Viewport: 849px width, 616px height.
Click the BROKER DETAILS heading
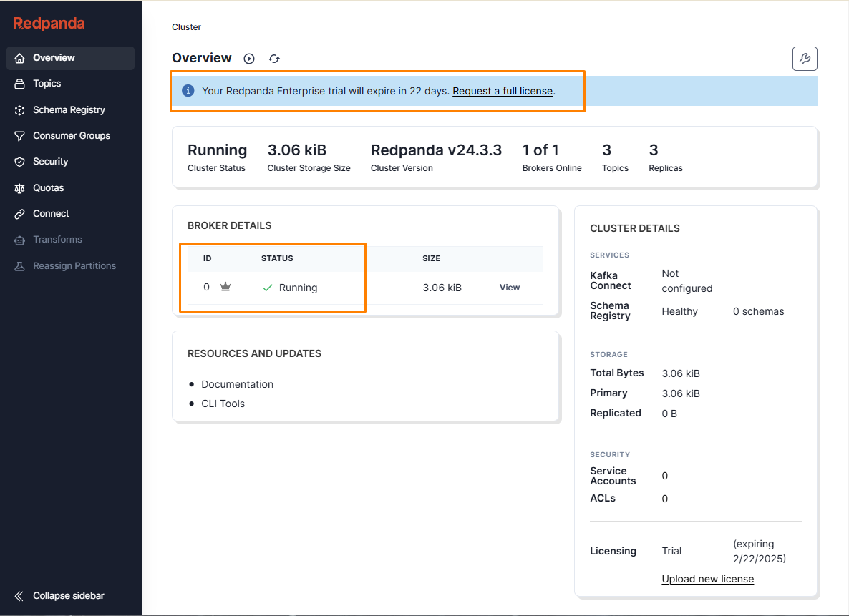tap(230, 225)
